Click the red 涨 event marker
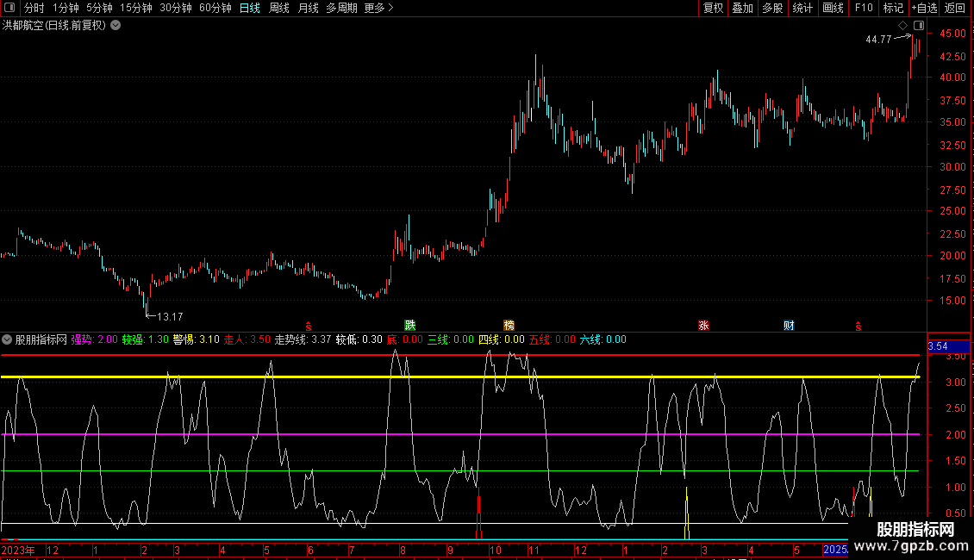 pyautogui.click(x=703, y=326)
